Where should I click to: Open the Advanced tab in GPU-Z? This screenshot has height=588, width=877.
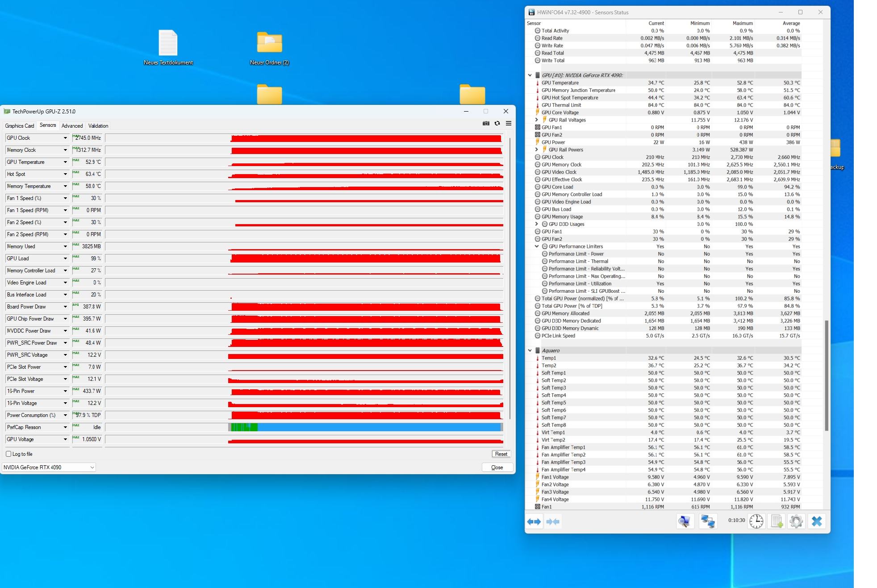[72, 126]
